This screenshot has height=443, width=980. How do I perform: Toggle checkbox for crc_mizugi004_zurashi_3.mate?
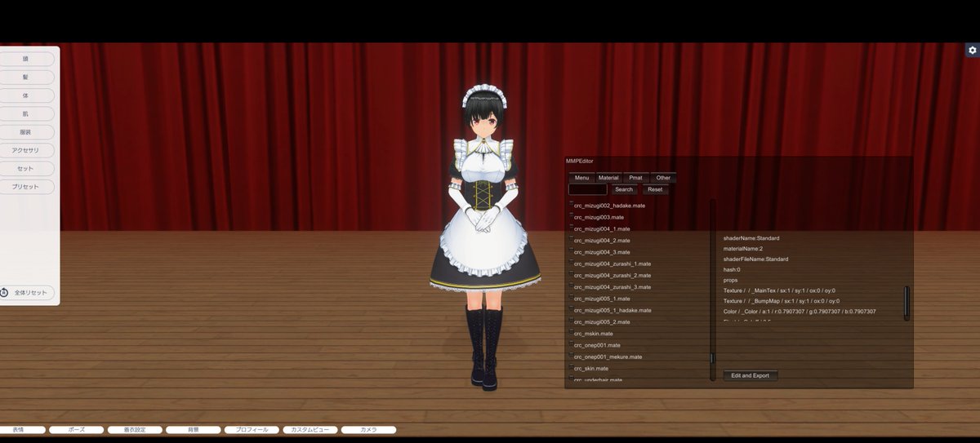[571, 286]
